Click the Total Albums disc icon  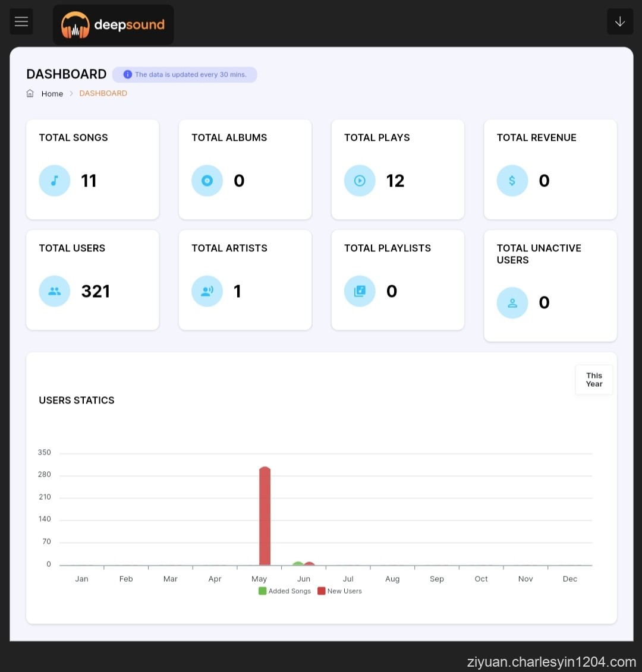207,181
